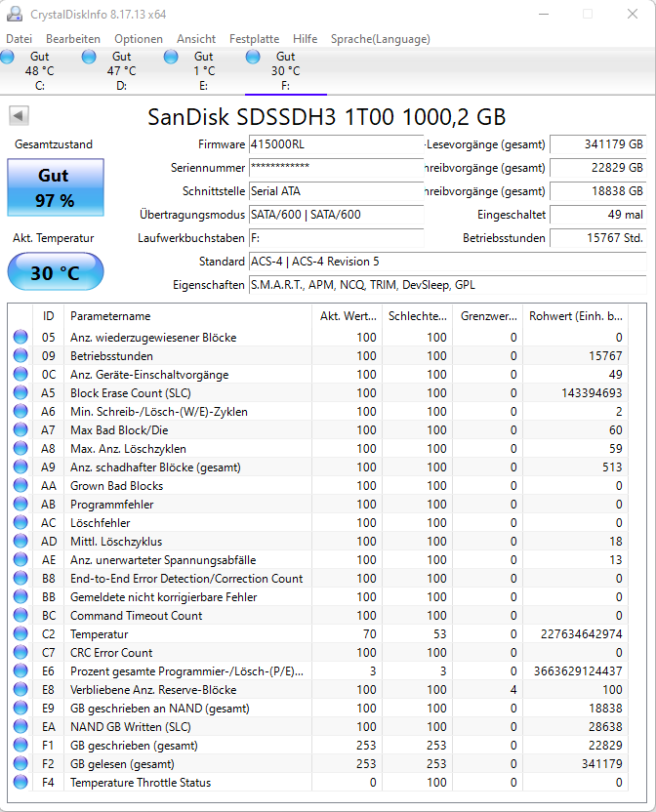Select the C: drive status orb
Viewport: 656px width, 812px height.
point(7,57)
